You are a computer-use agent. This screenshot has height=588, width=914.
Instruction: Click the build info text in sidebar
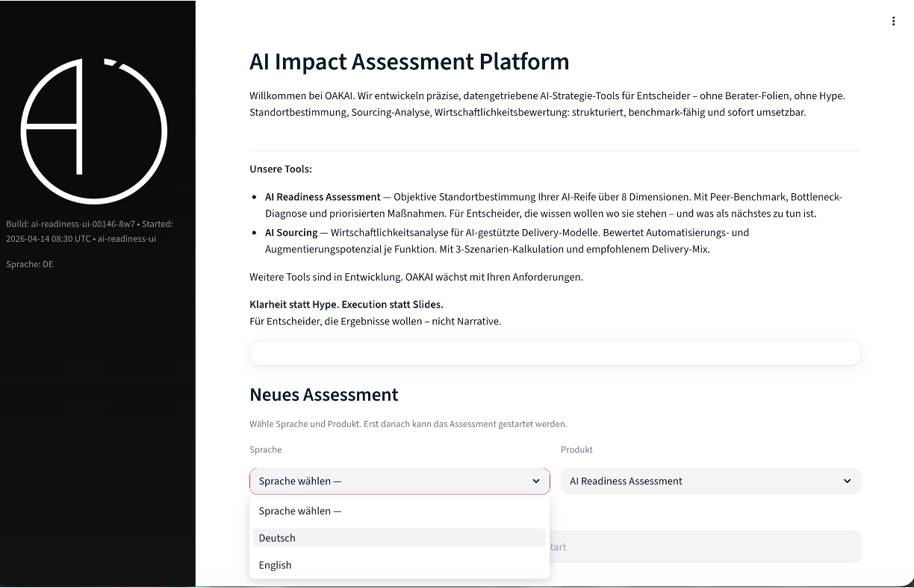pos(90,231)
